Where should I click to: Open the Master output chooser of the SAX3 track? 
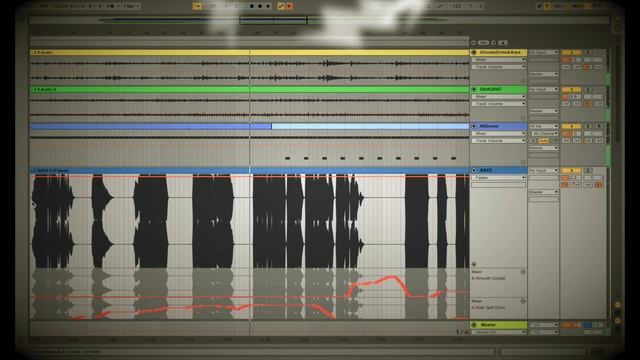(x=543, y=192)
